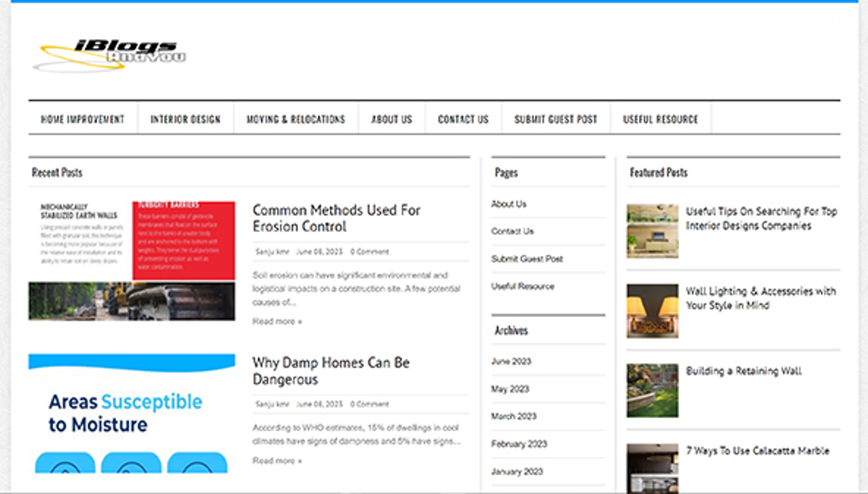Open 'Common Methods Used For Erosion Control' title
The width and height of the screenshot is (868, 494).
click(336, 218)
